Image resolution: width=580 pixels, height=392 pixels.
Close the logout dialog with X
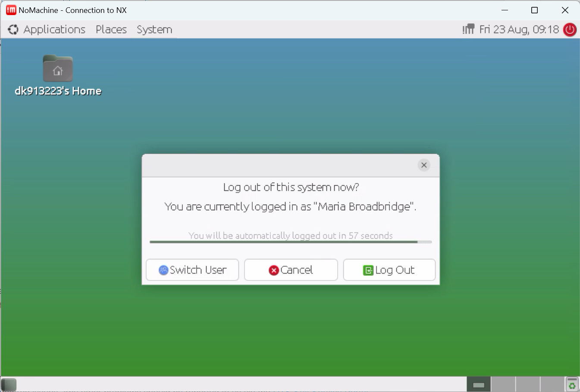tap(423, 165)
